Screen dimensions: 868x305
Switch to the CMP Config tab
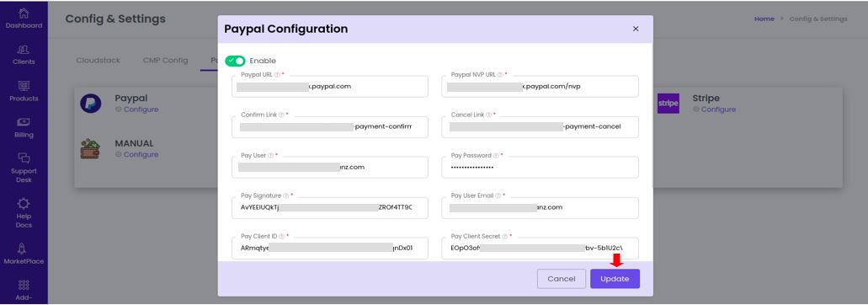[166, 61]
